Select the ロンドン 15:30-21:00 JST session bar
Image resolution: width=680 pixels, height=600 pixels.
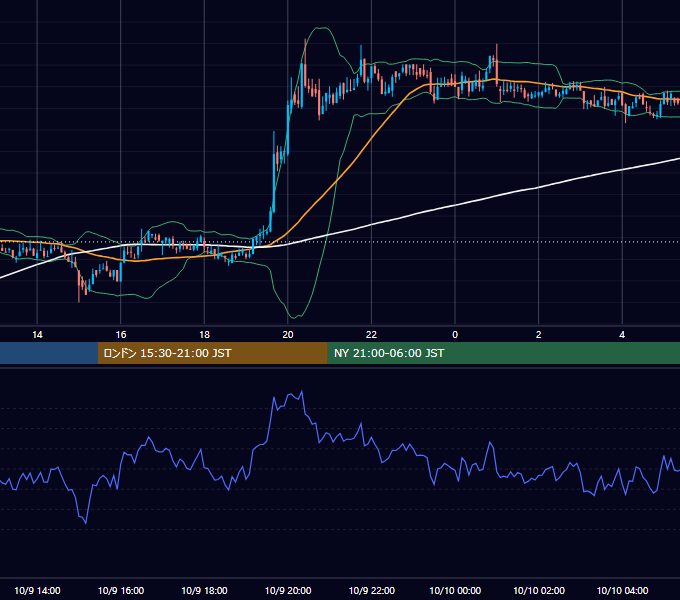coord(212,353)
